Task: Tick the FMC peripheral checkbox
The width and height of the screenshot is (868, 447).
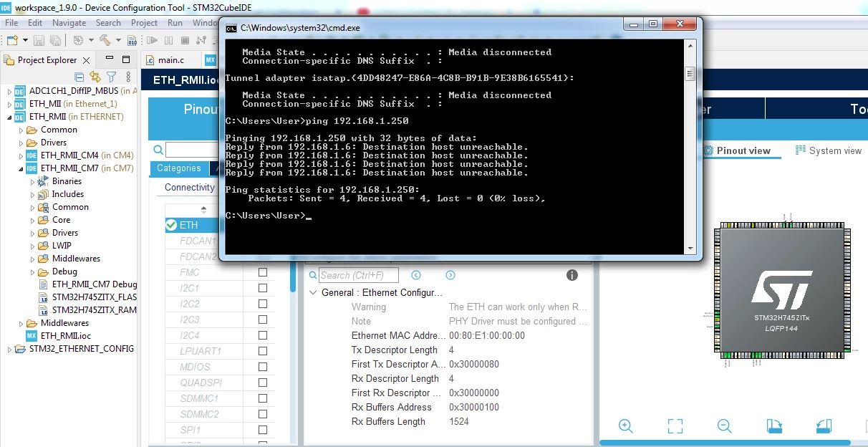Action: [263, 272]
